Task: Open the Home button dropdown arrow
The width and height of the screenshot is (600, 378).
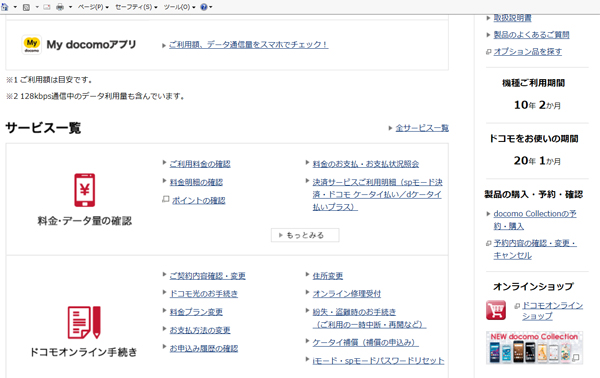Action: (x=15, y=7)
